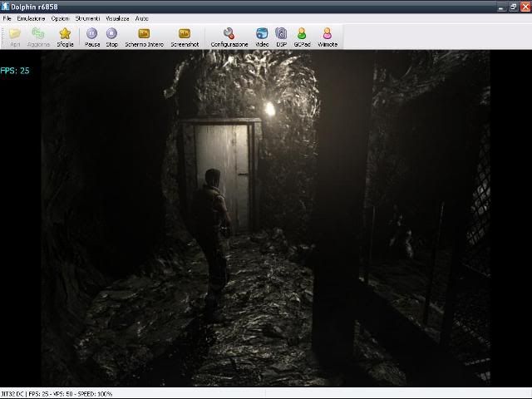532x399 pixels.
Task: Open the Aiuto help menu
Action: pyautogui.click(x=142, y=17)
